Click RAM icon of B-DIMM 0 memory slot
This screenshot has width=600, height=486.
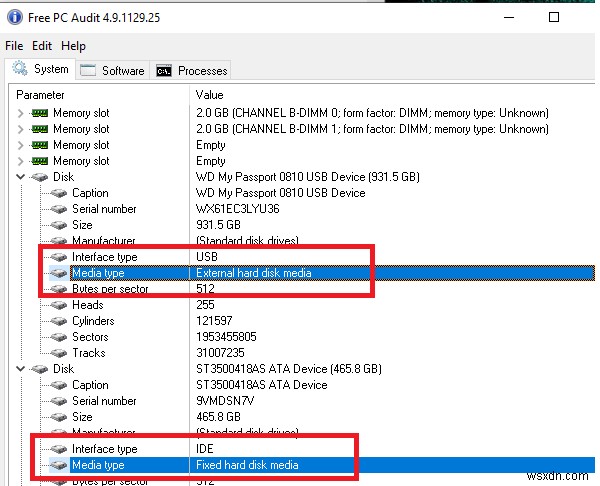click(x=40, y=113)
